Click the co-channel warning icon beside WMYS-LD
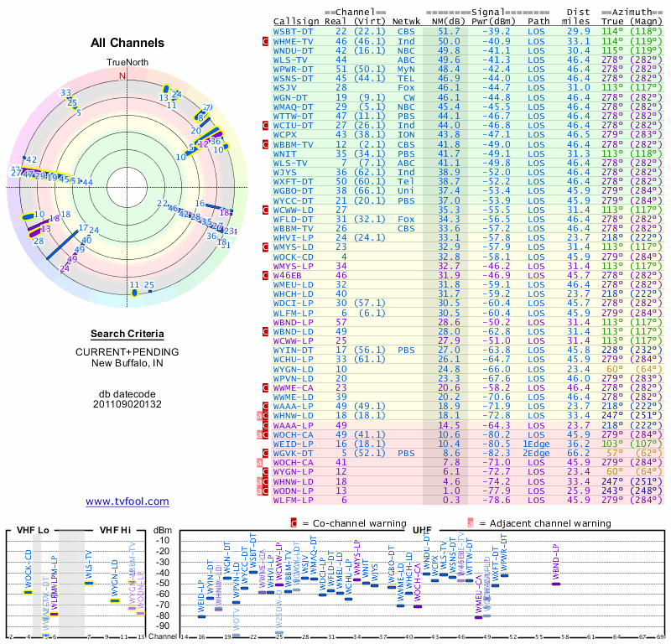Screen dimensions: 671x644 pos(265,247)
